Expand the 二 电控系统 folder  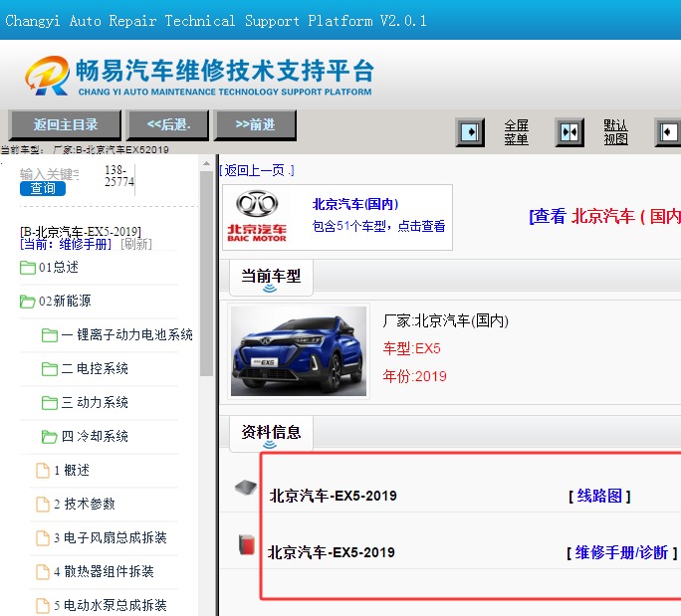pyautogui.click(x=86, y=368)
